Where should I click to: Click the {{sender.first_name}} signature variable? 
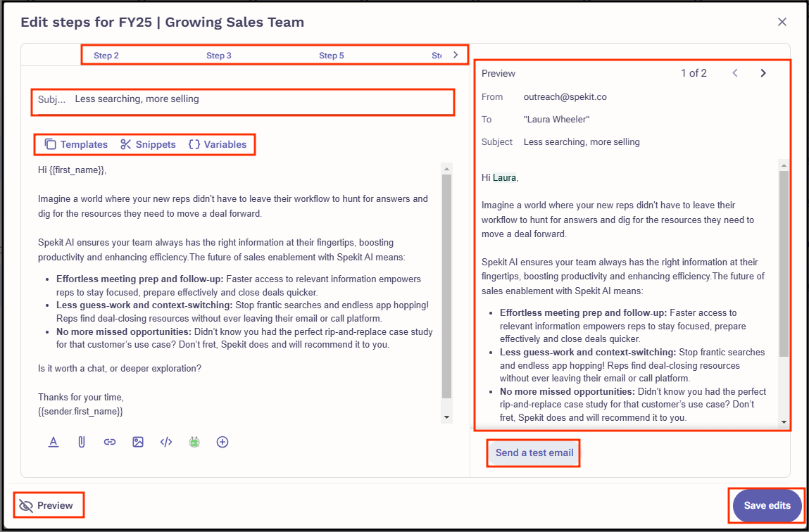(80, 412)
